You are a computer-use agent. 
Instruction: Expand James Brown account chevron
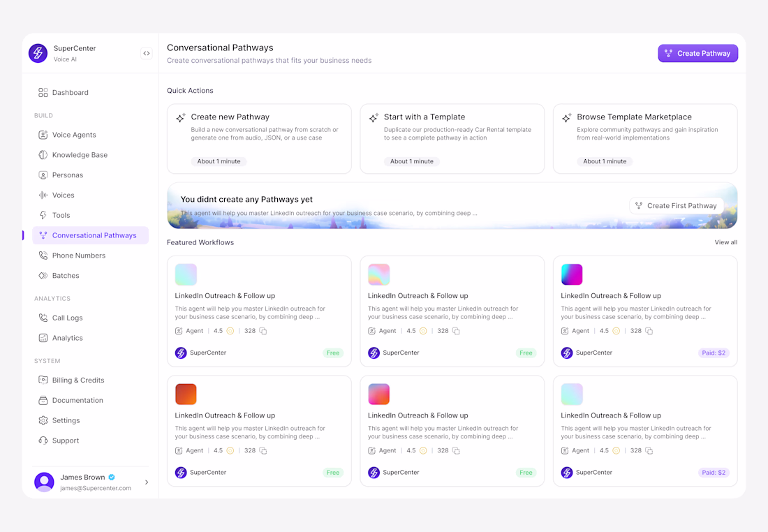[147, 482]
